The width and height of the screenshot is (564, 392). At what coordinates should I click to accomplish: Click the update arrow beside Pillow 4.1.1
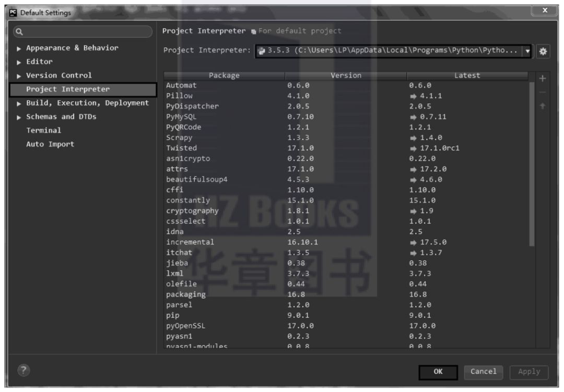(413, 96)
